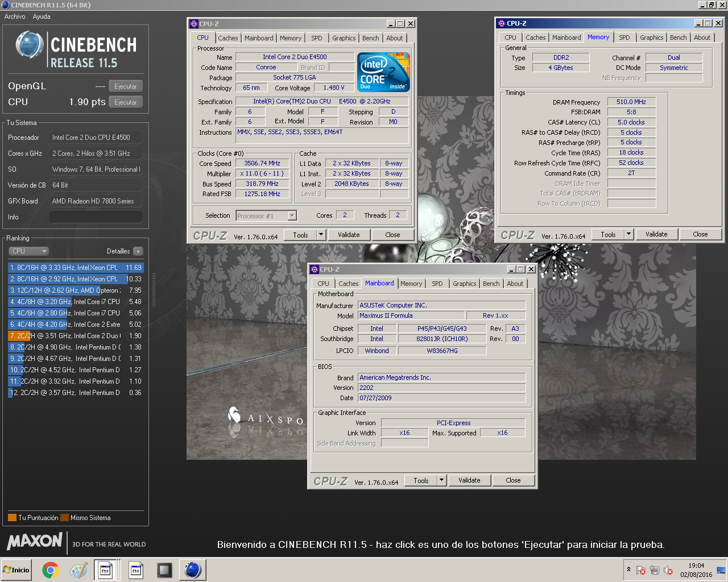
Task: Click Close button in CPU-Z Mainboard window
Action: pos(513,480)
